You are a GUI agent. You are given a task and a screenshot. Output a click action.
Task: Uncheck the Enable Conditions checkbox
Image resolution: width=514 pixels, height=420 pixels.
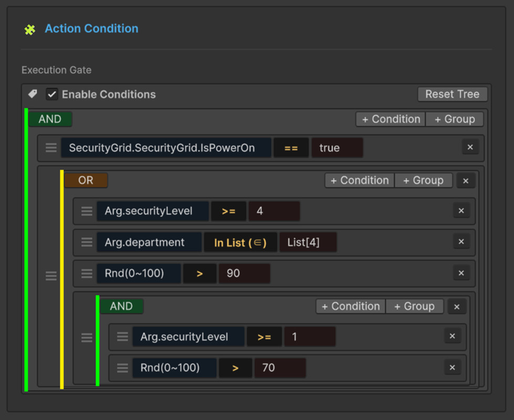click(x=51, y=94)
